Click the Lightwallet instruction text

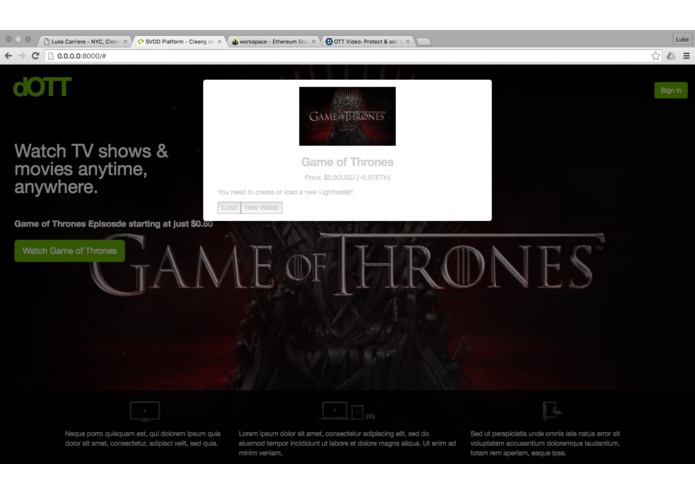click(x=285, y=192)
